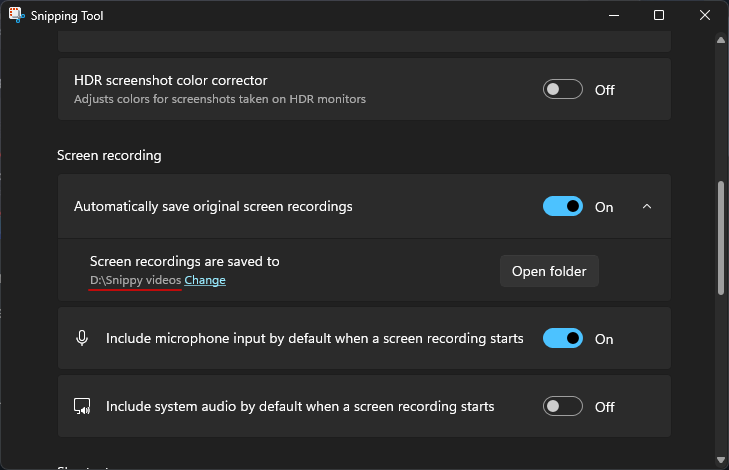Maximize the Snipping Tool window
This screenshot has width=729, height=470.
pos(658,16)
